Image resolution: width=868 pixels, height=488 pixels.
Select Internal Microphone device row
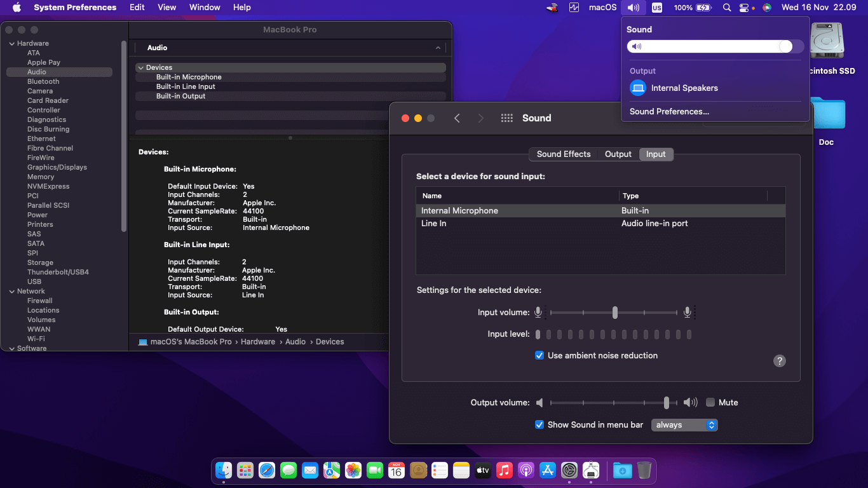[x=600, y=211]
